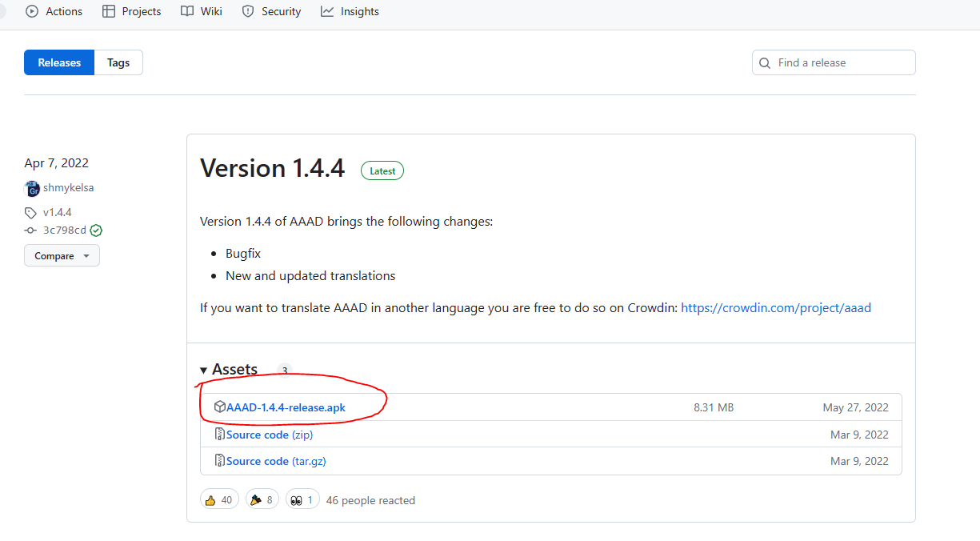The image size is (980, 541).
Task: Open shmykelsa user profile
Action: coord(68,188)
